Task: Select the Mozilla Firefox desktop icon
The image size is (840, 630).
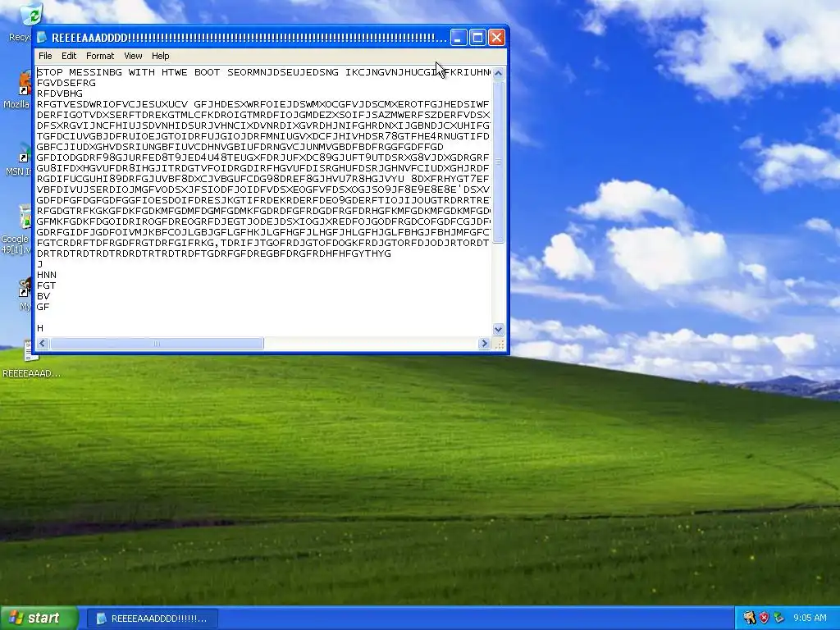Action: tap(25, 84)
